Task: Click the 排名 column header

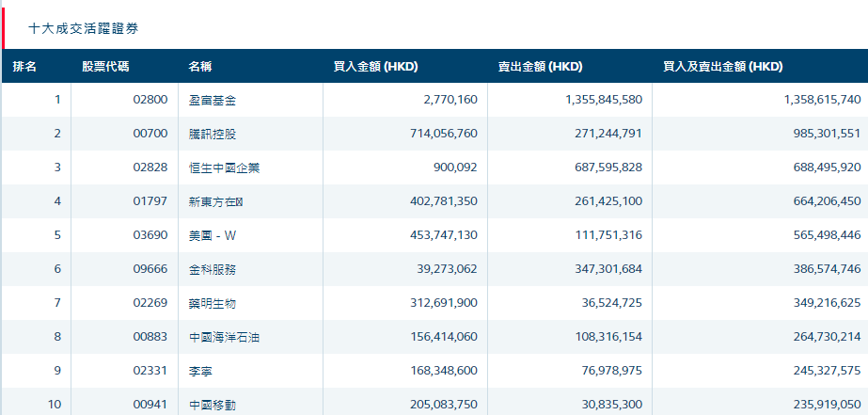Action: pyautogui.click(x=24, y=67)
